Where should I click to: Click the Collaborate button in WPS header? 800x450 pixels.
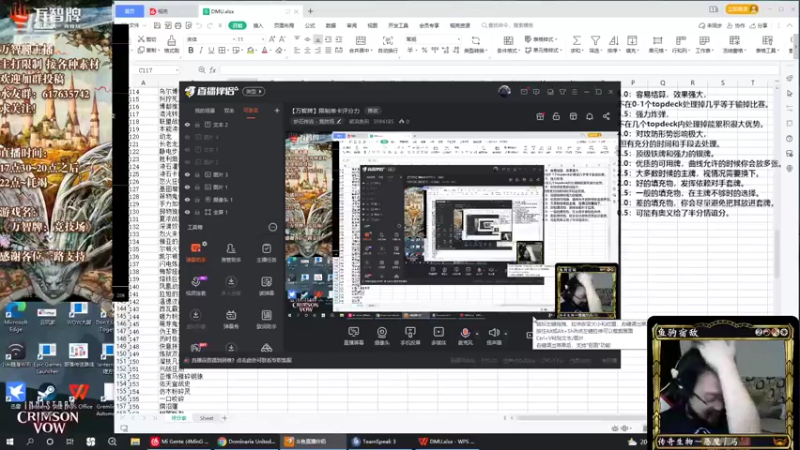tap(736, 26)
